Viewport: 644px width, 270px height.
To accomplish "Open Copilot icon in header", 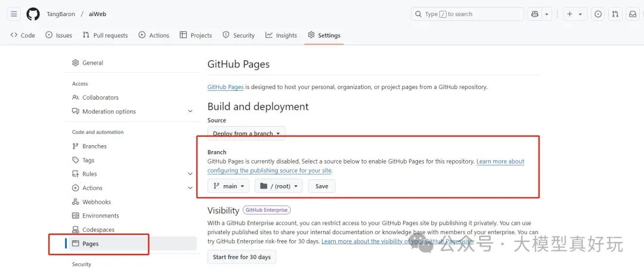I will 535,14.
